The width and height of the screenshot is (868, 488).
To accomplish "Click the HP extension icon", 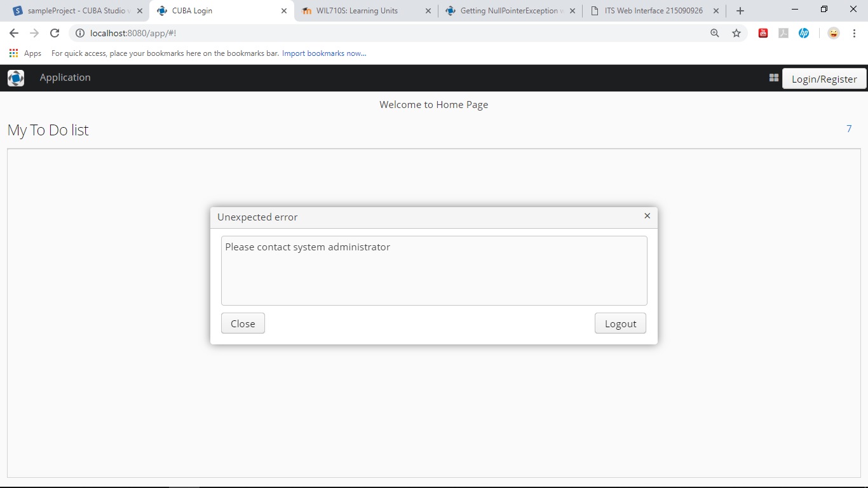I will click(x=804, y=33).
